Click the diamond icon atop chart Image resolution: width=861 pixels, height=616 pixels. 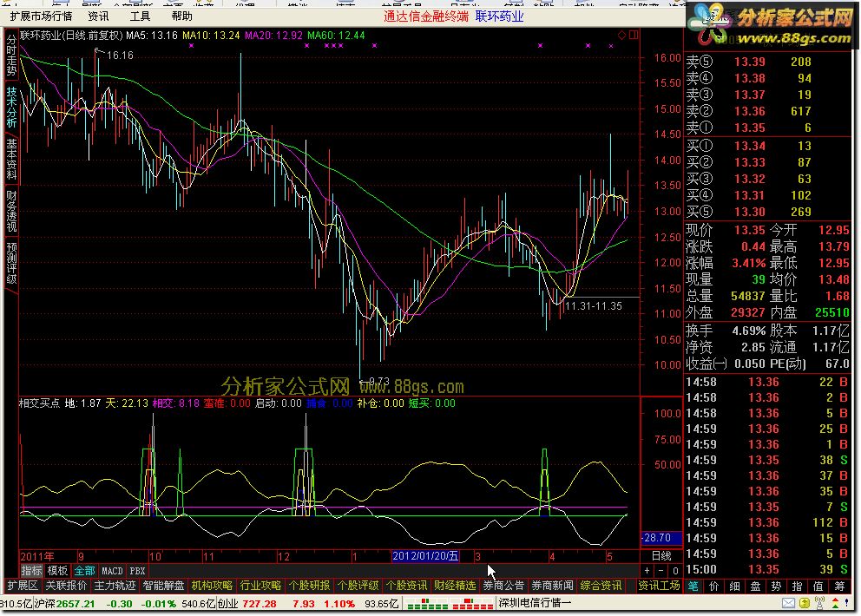(x=622, y=35)
